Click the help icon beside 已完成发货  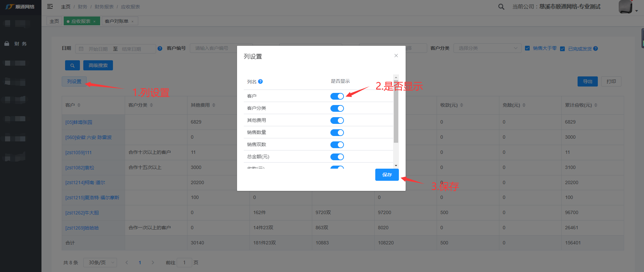tap(595, 48)
